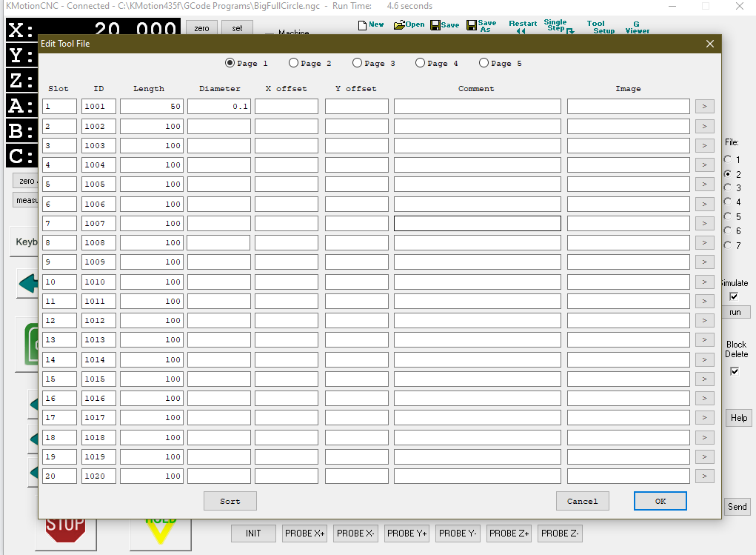Click the image browse arrow for slot 10
756x555 pixels.
[704, 282]
